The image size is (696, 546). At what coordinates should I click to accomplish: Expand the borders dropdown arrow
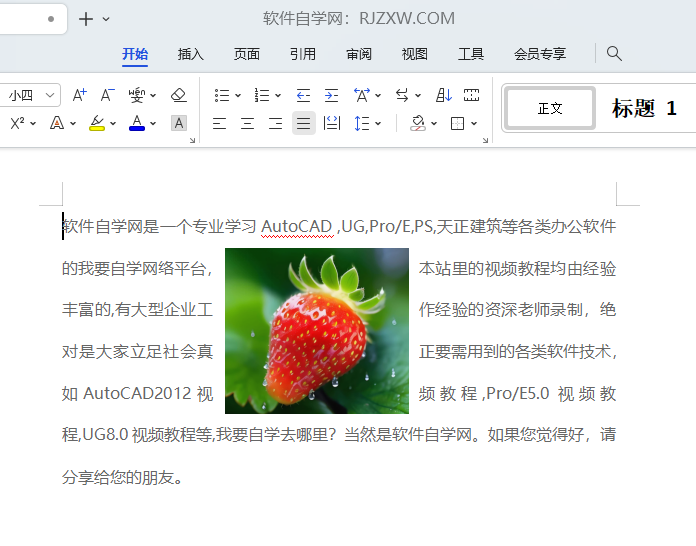(474, 123)
